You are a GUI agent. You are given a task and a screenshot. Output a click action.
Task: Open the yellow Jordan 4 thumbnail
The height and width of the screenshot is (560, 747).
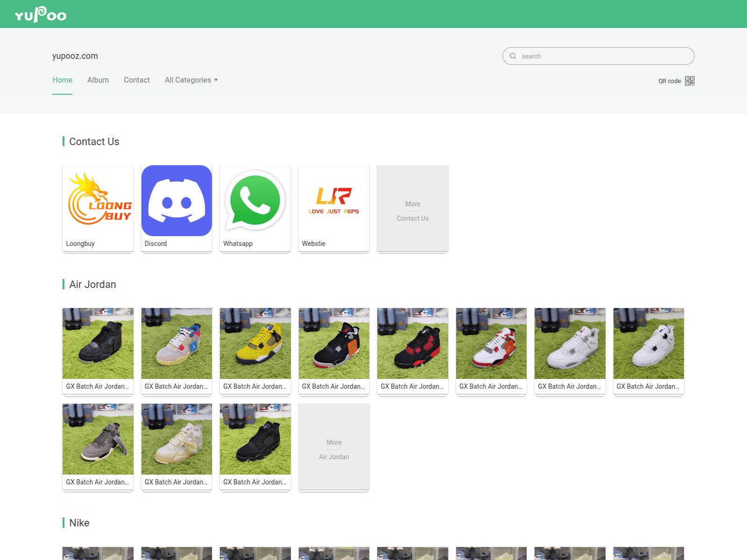pos(255,343)
